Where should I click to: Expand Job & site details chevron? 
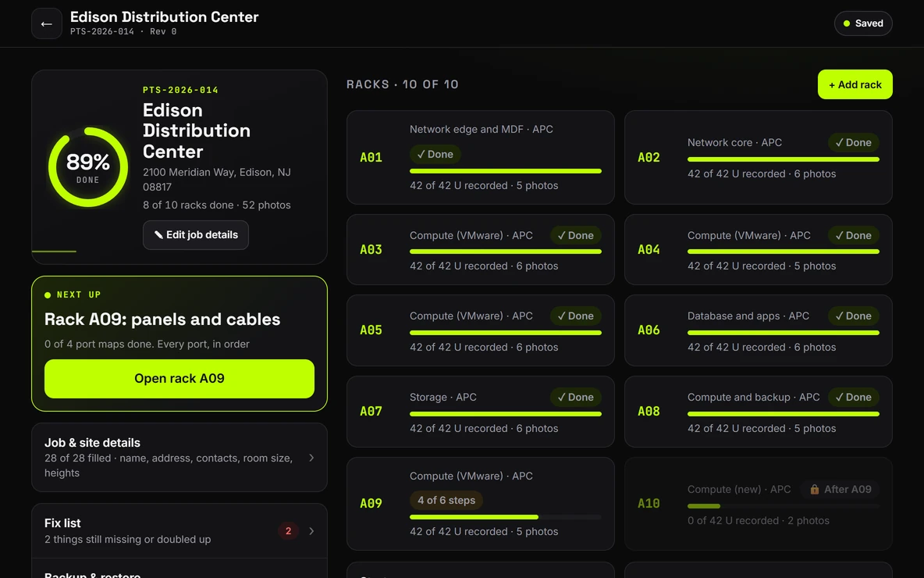(311, 458)
